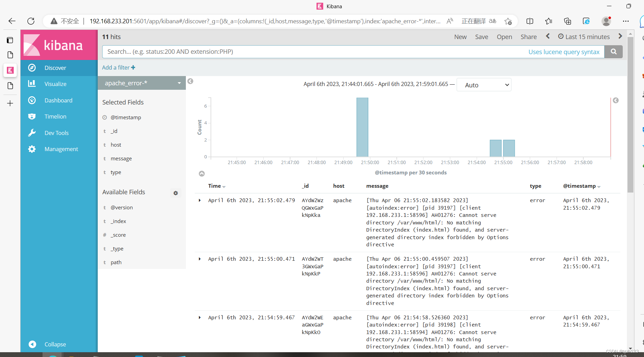This screenshot has width=644, height=357.
Task: Click the chart legend toggle arrow
Action: pyautogui.click(x=616, y=100)
